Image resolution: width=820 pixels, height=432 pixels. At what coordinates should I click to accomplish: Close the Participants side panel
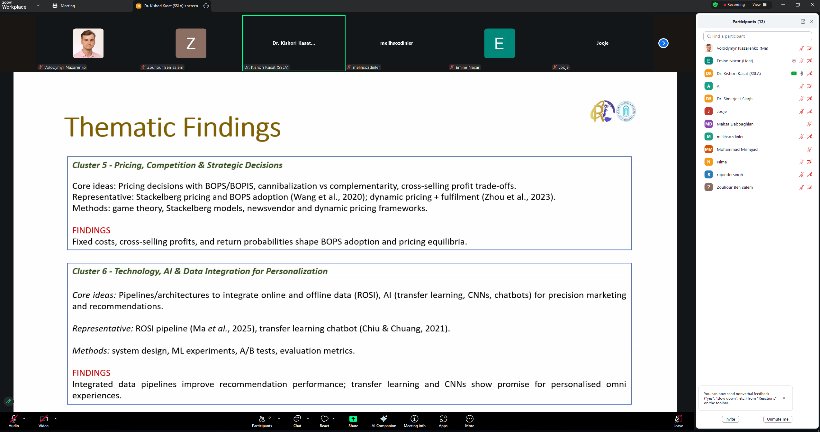(811, 20)
